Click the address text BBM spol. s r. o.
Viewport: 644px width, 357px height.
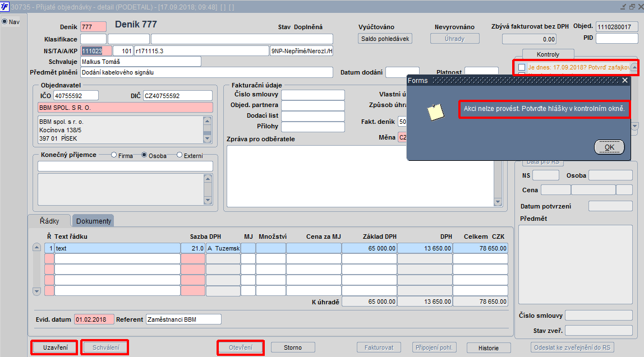tap(61, 122)
